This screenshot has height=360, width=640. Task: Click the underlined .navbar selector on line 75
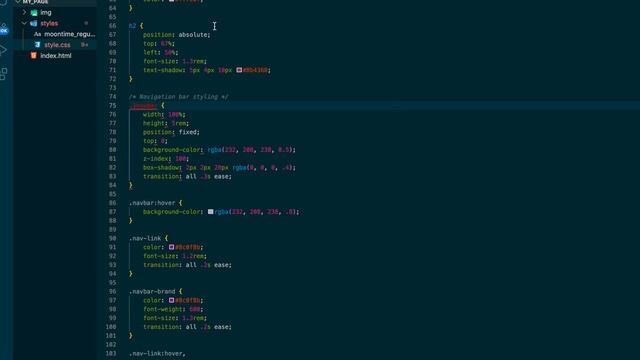tap(143, 106)
